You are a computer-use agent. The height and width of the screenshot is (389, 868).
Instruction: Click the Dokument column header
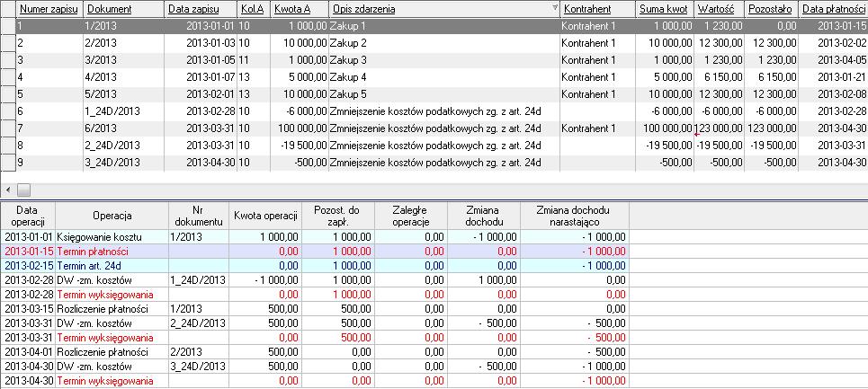tap(123, 9)
